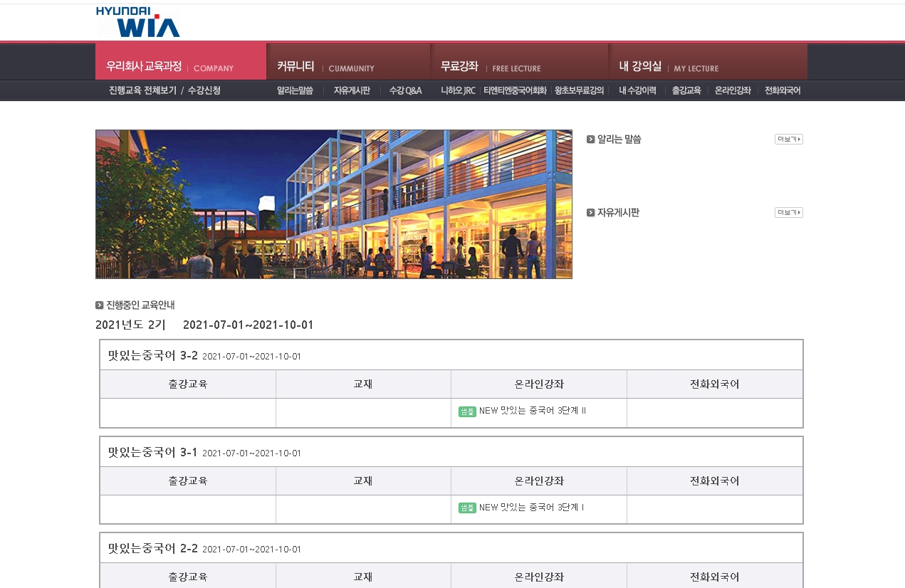View 내 수강이력 page
Screen dimensions: 905x588
click(x=637, y=90)
